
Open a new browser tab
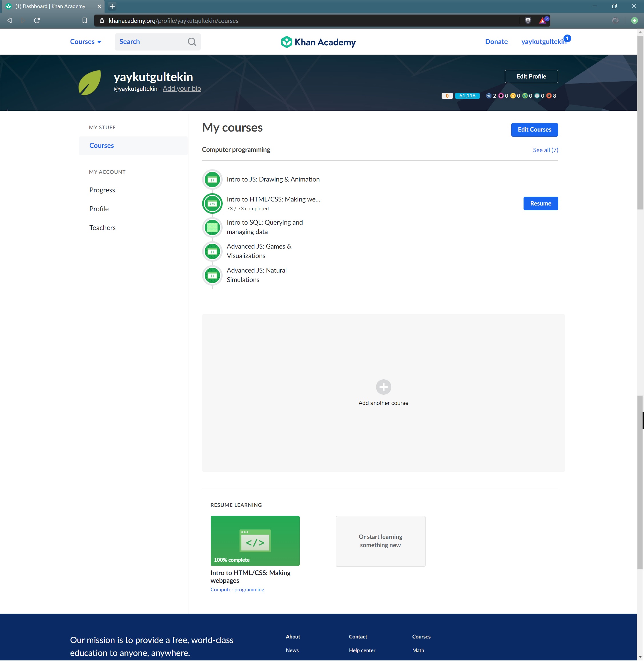(x=112, y=6)
